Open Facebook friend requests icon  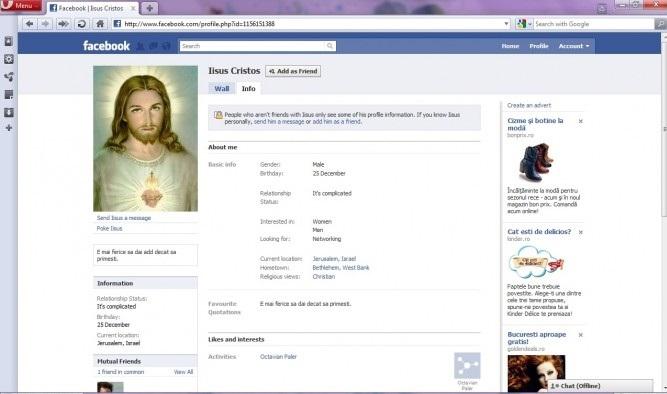pyautogui.click(x=140, y=46)
